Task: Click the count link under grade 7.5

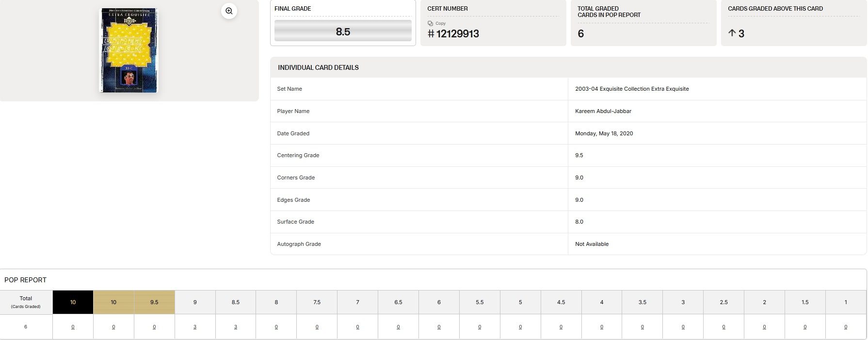Action: 317,327
